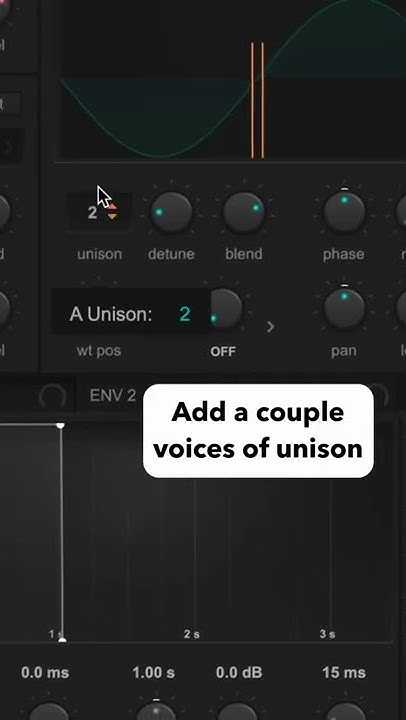Click the 0.0 dB envelope value
The height and width of the screenshot is (720, 406).
pos(239,673)
